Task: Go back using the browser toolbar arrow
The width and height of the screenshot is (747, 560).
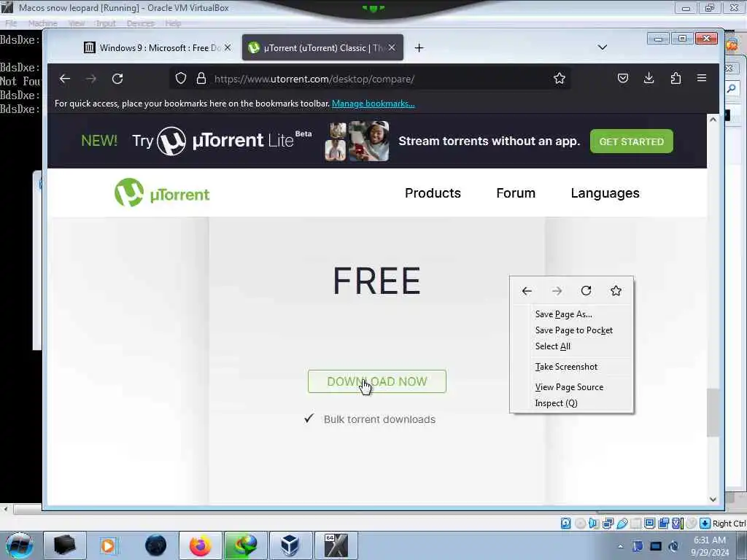Action: [x=65, y=79]
